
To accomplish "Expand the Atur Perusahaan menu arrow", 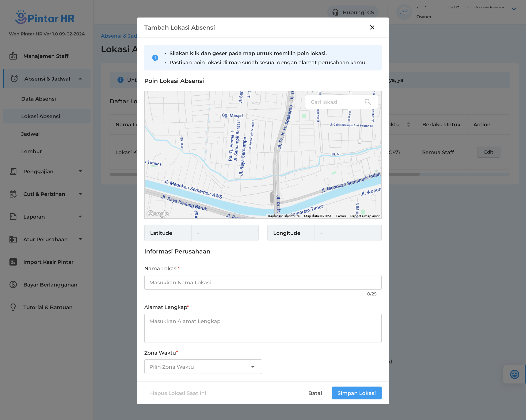I will pos(80,239).
